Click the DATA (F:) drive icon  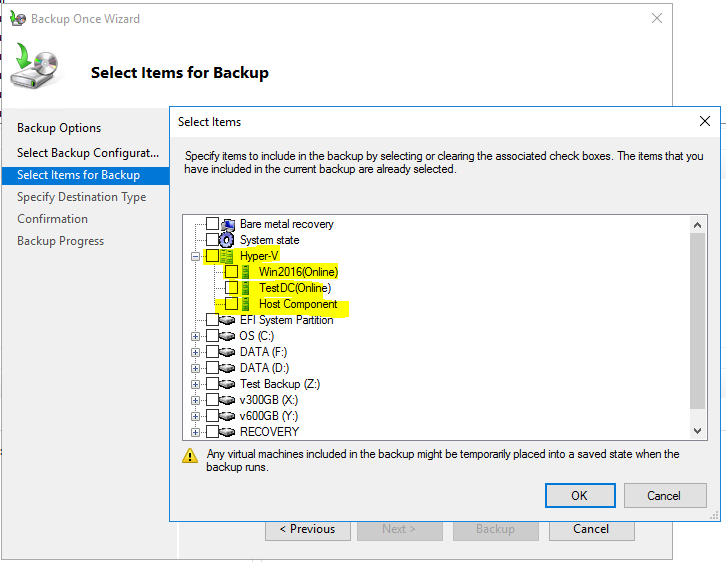click(227, 352)
